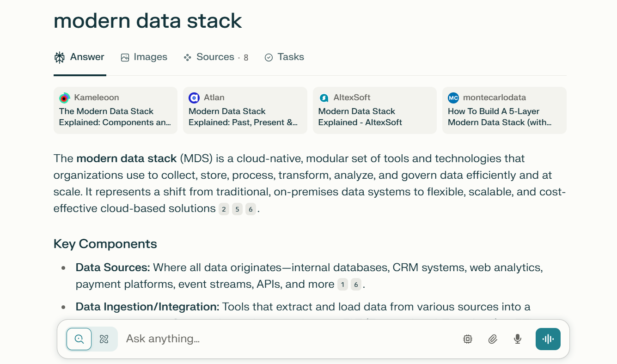Start voice mode with waveform button

pyautogui.click(x=548, y=339)
